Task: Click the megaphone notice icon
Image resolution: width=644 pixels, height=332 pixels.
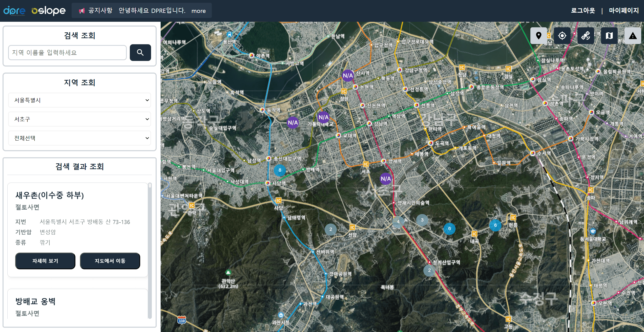Action: pyautogui.click(x=81, y=11)
